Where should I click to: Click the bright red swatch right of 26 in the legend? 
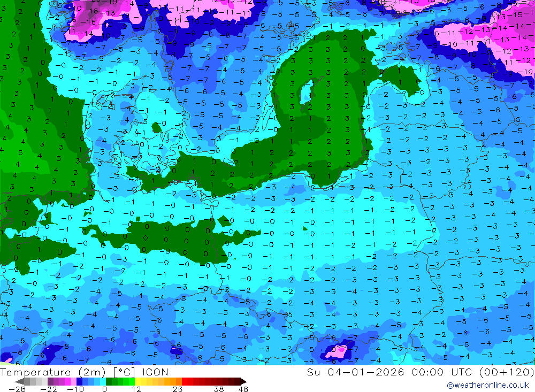185,381
